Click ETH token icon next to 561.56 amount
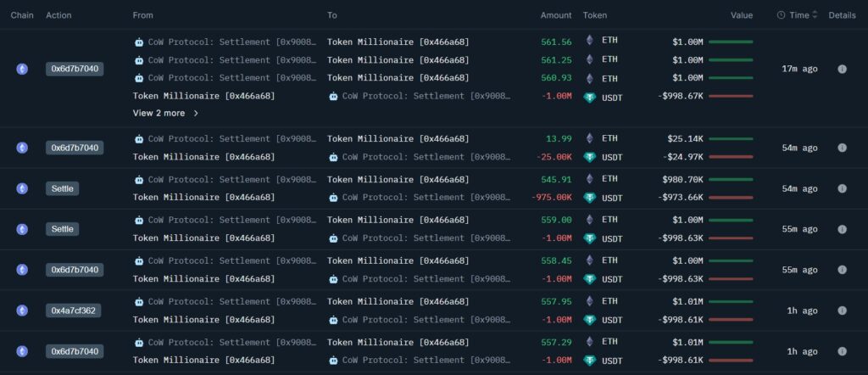 590,41
